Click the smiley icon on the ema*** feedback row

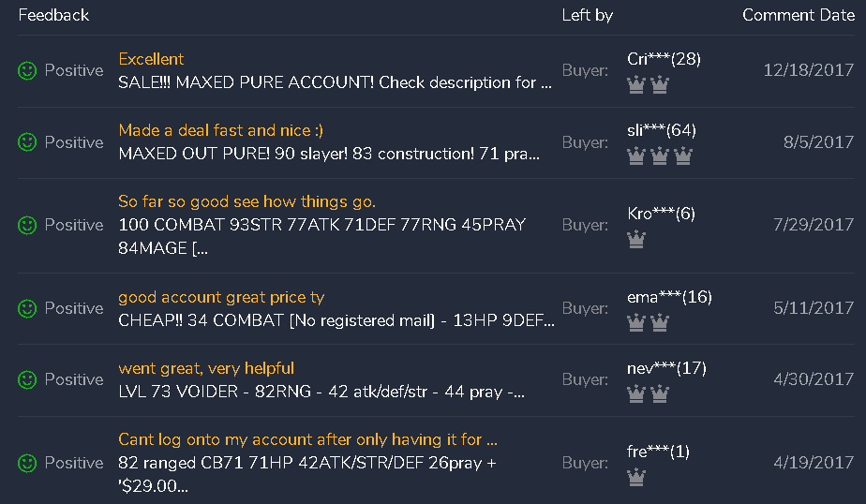click(27, 308)
